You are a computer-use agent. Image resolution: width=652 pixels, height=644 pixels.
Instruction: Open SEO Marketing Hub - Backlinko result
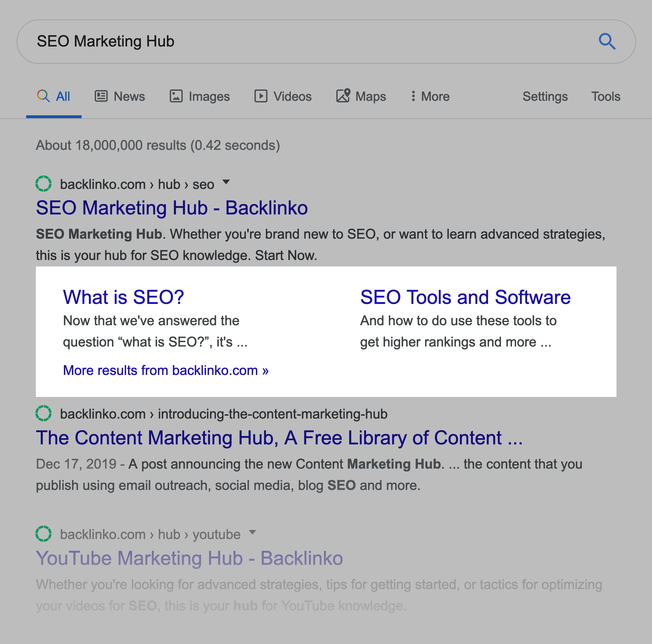[x=172, y=208]
